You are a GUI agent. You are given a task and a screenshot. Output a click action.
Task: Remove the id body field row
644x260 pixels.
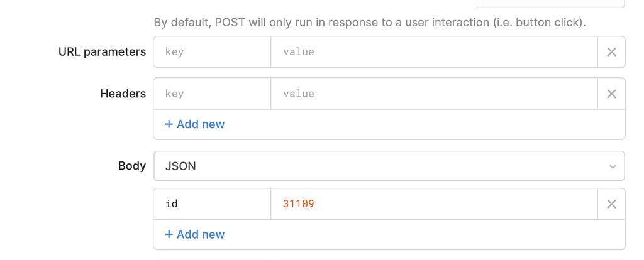pyautogui.click(x=611, y=204)
